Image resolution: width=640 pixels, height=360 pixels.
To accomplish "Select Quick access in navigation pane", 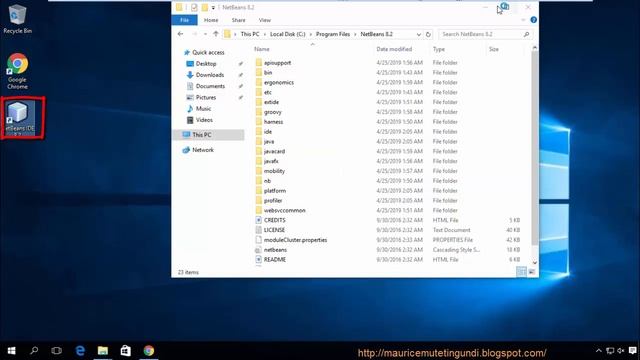I will (208, 52).
